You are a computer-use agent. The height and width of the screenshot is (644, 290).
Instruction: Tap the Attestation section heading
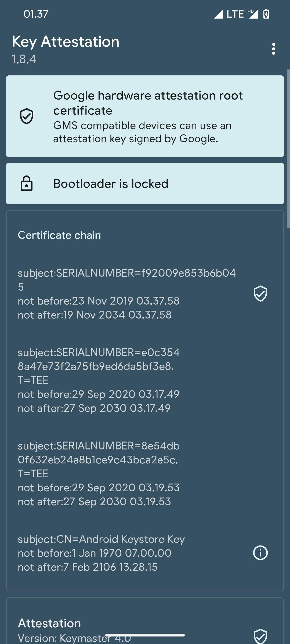[x=49, y=623]
